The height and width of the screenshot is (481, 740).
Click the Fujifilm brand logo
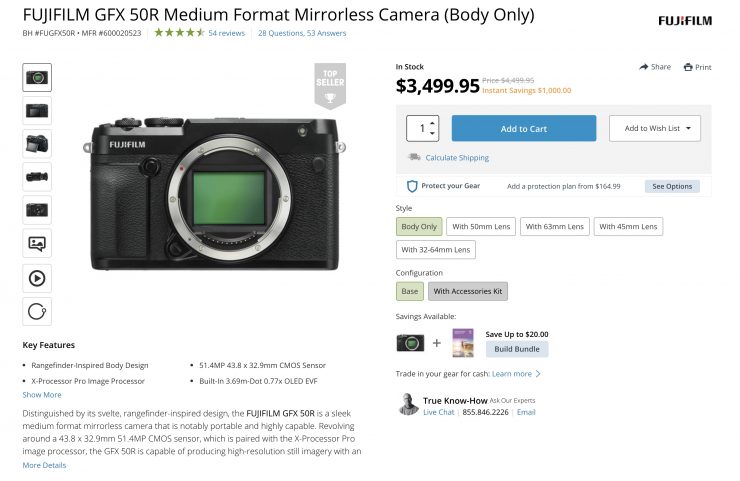pos(684,21)
